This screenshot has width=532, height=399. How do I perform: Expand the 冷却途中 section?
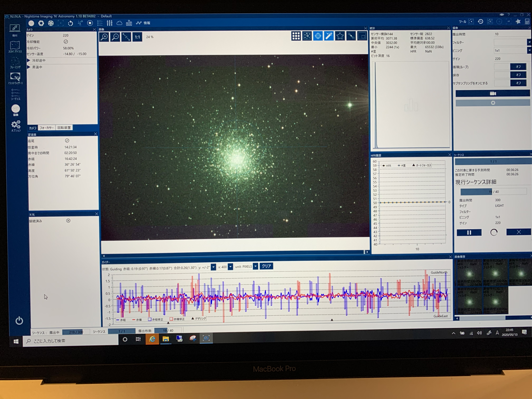29,60
